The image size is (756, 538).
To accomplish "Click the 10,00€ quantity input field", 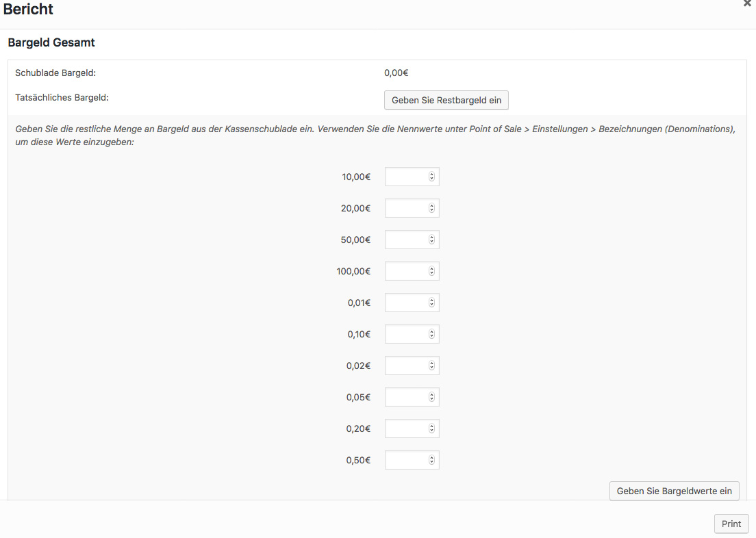I will coord(406,177).
